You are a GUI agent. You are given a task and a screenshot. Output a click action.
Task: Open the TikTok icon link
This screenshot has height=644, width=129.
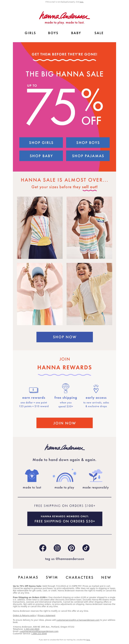pos(86,548)
